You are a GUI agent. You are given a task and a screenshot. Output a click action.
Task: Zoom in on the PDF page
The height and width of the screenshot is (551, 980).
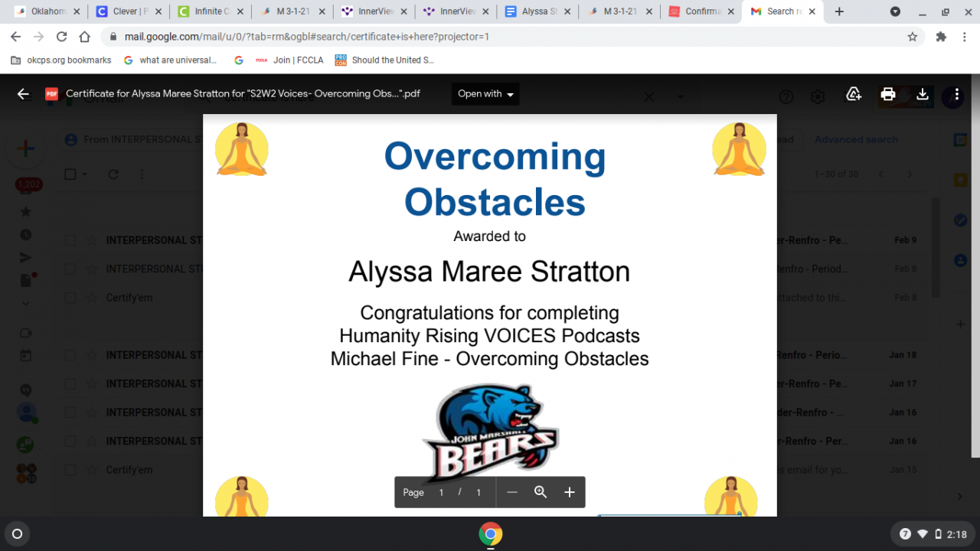(x=570, y=492)
